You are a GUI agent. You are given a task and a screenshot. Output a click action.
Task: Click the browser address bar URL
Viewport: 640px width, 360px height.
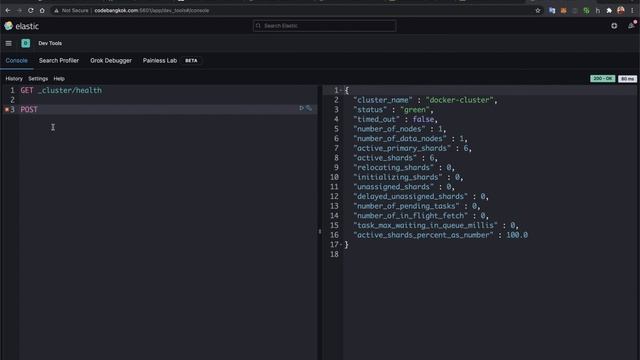point(151,11)
